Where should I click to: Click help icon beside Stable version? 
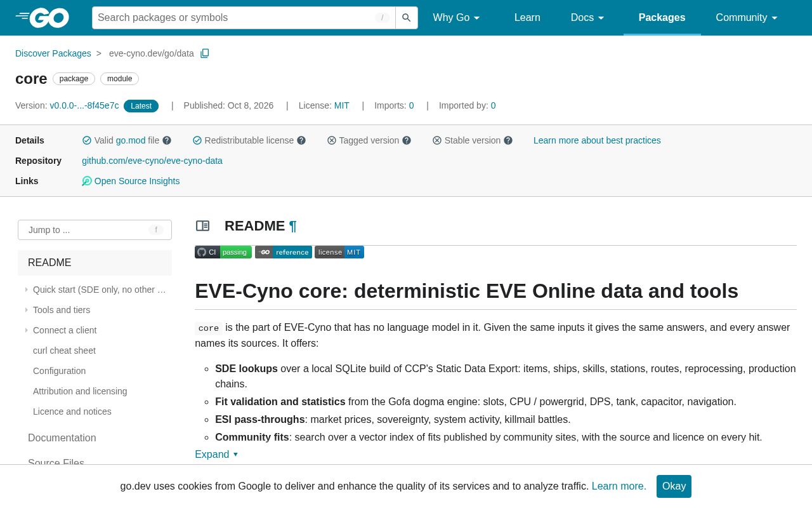[x=508, y=140]
